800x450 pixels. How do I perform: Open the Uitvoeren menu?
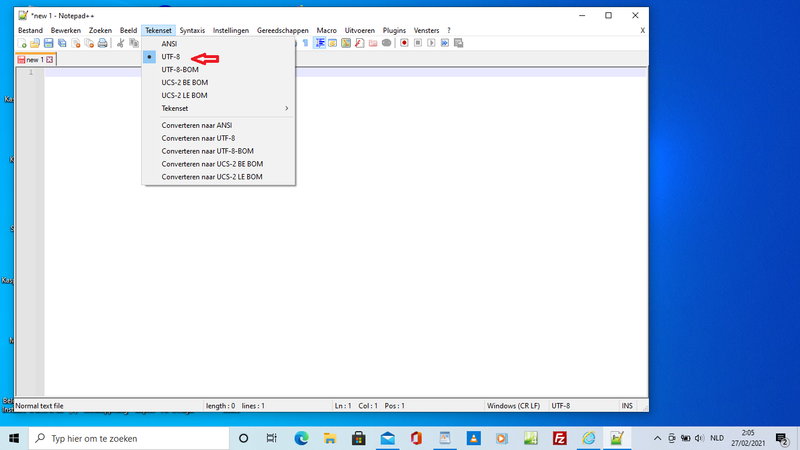click(x=360, y=31)
